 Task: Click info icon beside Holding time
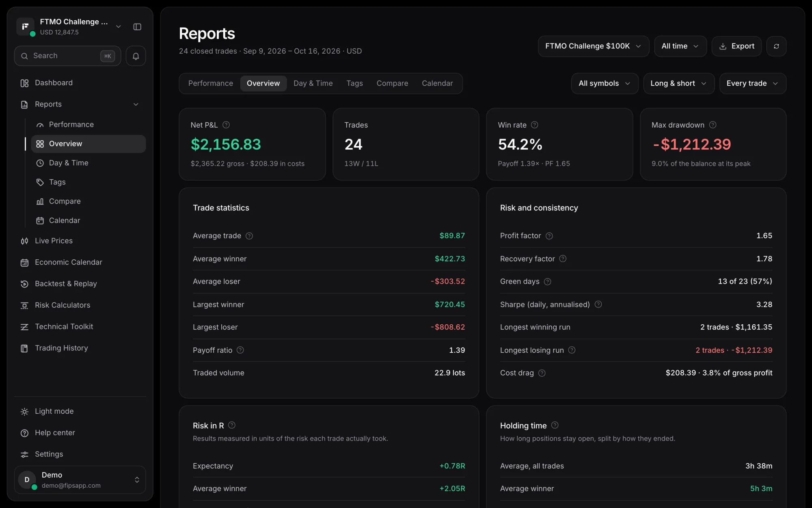pyautogui.click(x=555, y=425)
